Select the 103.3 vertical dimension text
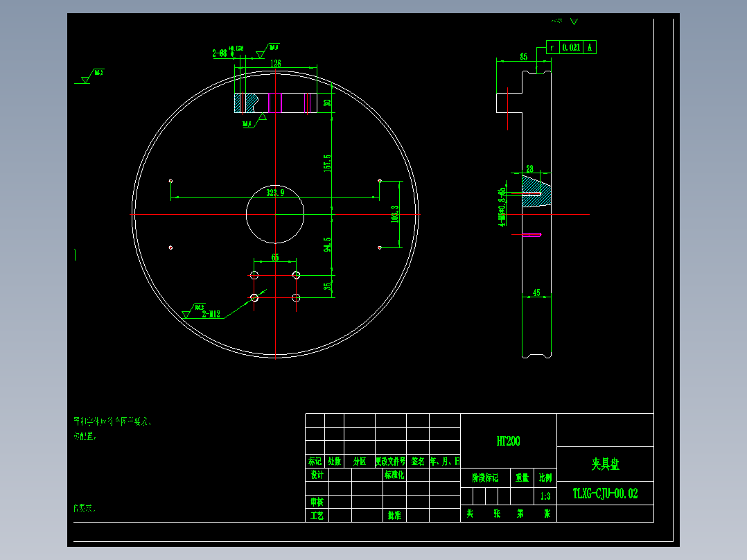Screen dimensions: 747x560 pos(394,214)
